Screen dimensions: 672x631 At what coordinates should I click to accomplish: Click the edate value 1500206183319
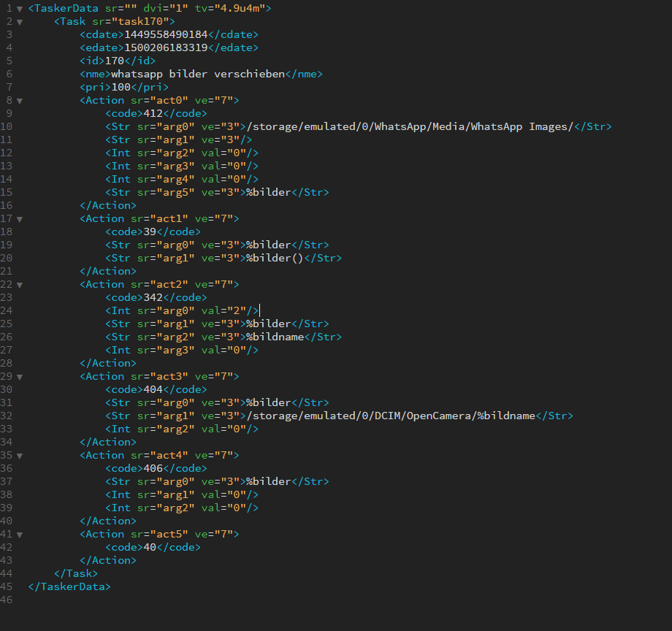point(166,47)
